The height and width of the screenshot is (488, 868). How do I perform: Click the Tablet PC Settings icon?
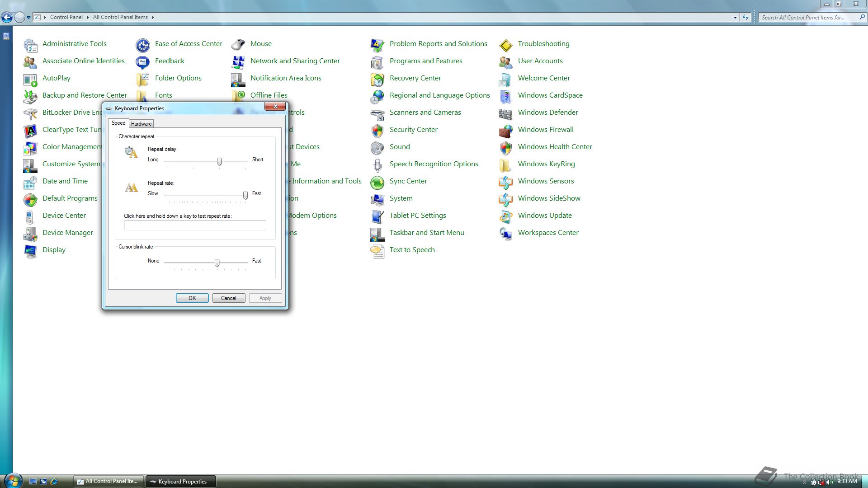point(377,216)
